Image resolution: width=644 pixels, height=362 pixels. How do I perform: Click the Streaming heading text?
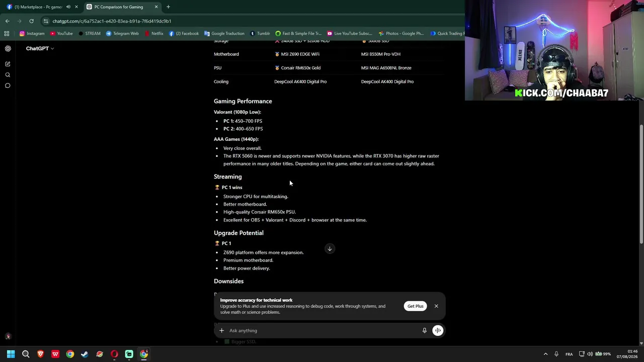point(228,176)
